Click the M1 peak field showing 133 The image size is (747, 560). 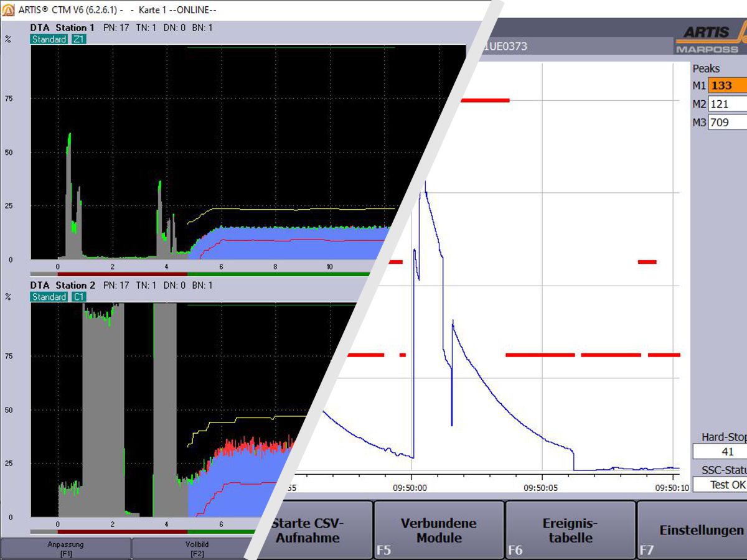coord(727,86)
